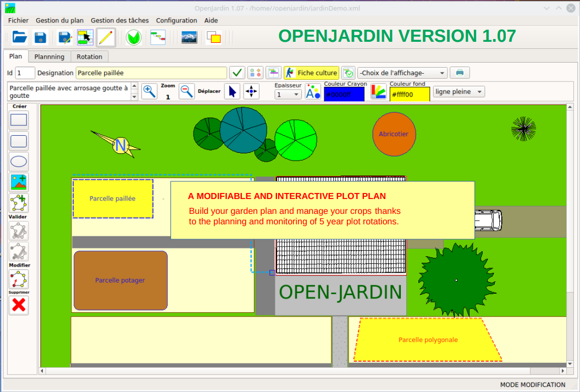Expand the Choix de l'affichage dropdown
The image size is (580, 392).
tap(402, 73)
